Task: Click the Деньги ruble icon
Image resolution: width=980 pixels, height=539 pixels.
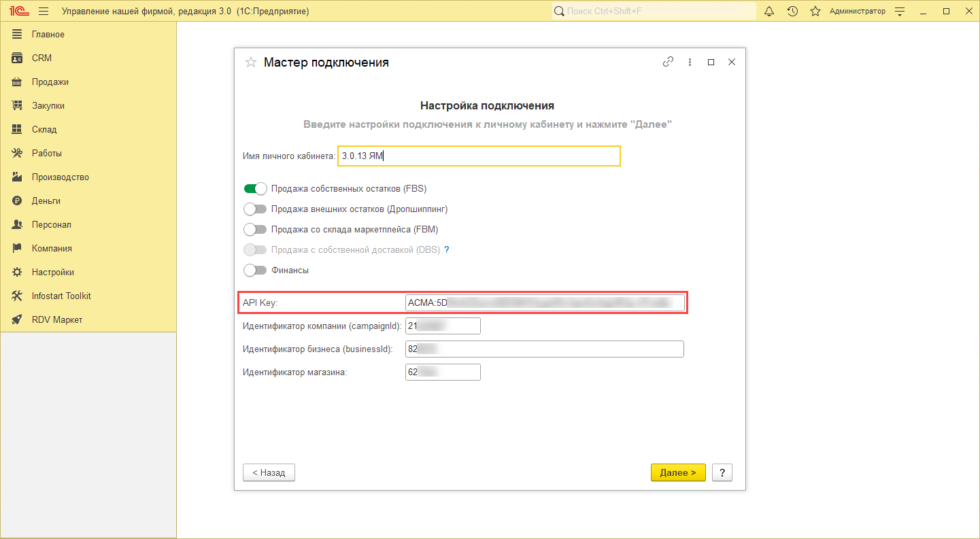Action: [x=17, y=201]
